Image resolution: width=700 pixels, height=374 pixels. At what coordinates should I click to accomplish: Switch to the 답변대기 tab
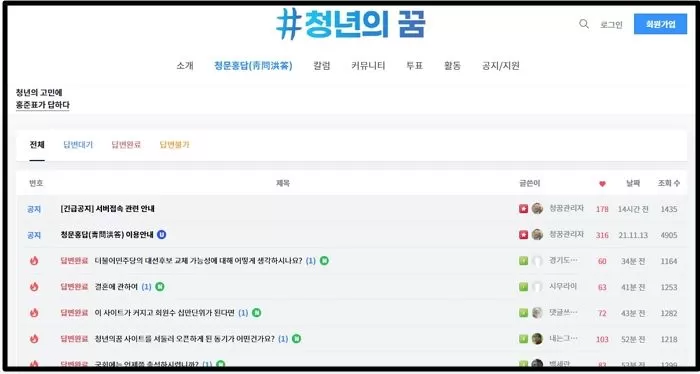tap(78, 145)
